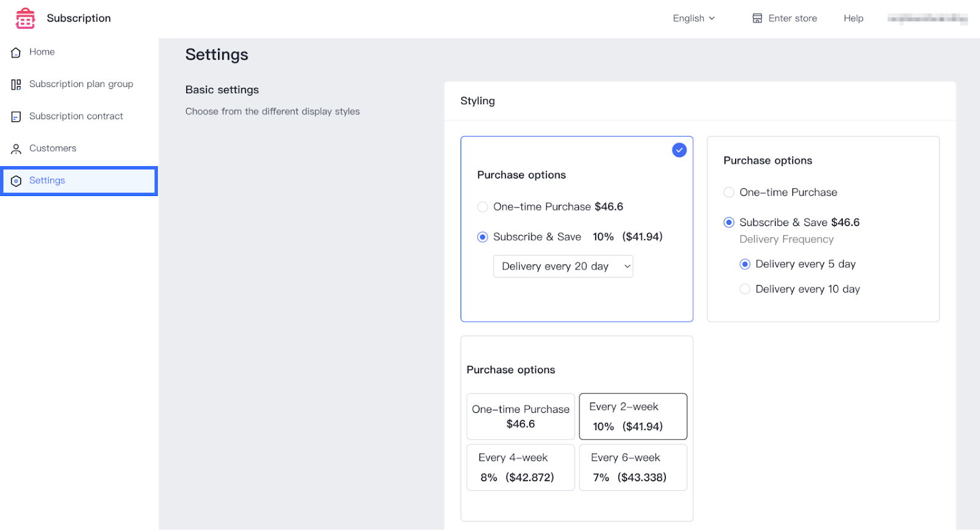
Task: Click Purchase options heading in radio-list card
Action: pos(768,161)
